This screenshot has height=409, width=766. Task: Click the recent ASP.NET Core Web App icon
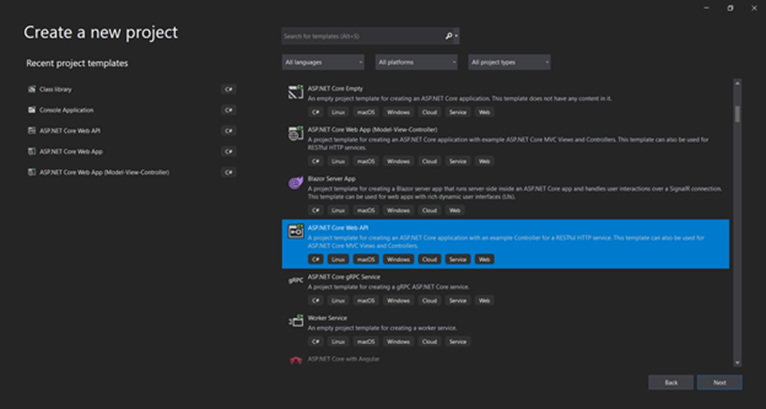[x=32, y=151]
